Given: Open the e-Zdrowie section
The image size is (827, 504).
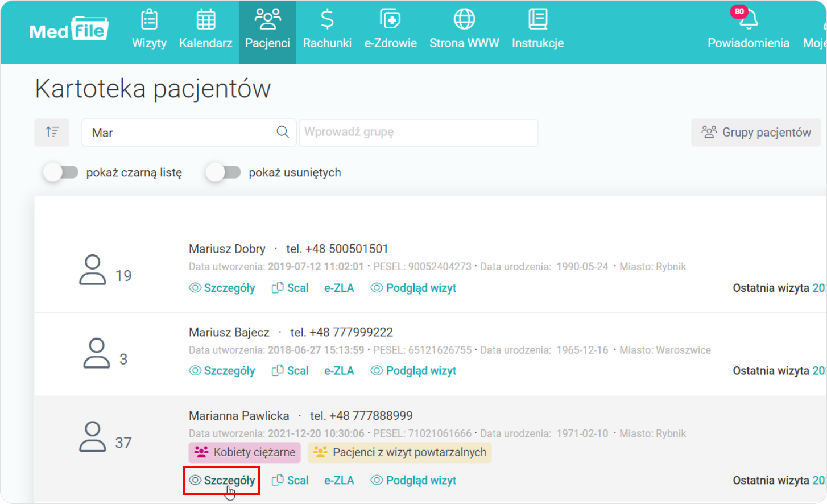Looking at the screenshot, I should click(x=391, y=30).
